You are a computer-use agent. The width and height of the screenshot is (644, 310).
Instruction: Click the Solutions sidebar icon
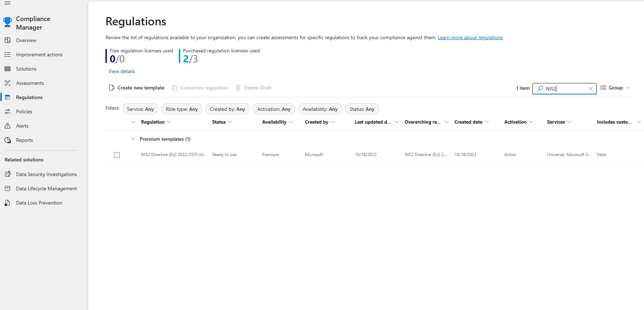point(7,69)
